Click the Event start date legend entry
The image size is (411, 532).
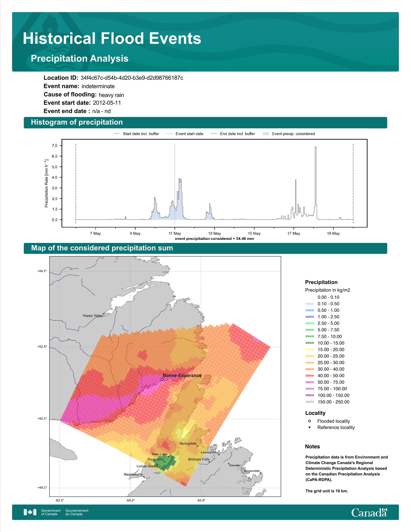point(185,134)
